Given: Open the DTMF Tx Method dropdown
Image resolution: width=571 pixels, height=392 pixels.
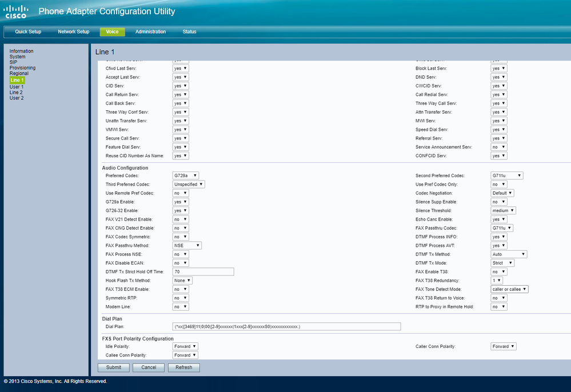Looking at the screenshot, I should point(509,254).
